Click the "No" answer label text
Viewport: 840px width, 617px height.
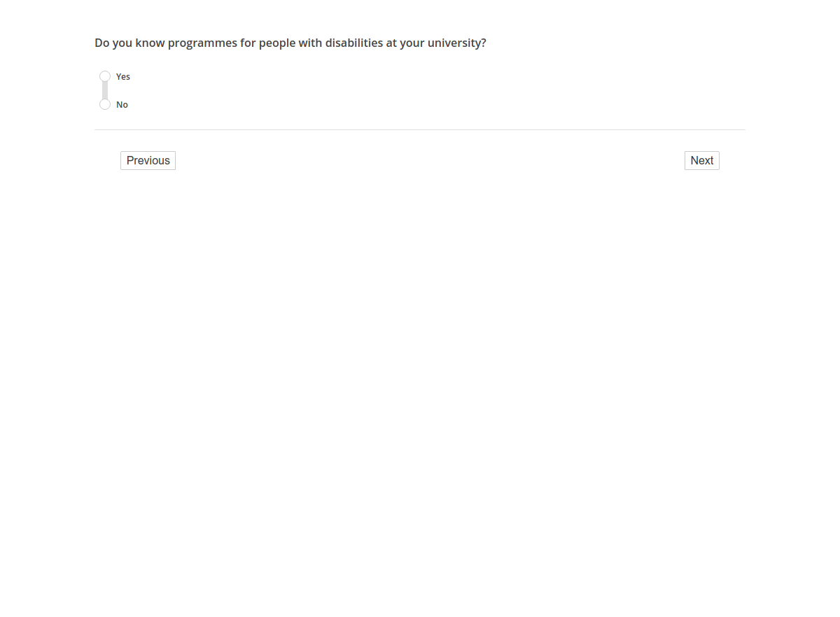tap(122, 105)
